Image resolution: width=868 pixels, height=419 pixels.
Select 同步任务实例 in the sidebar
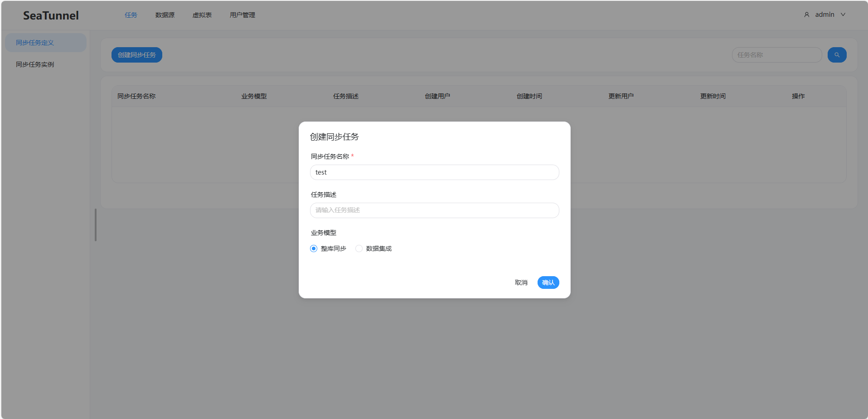[46, 64]
